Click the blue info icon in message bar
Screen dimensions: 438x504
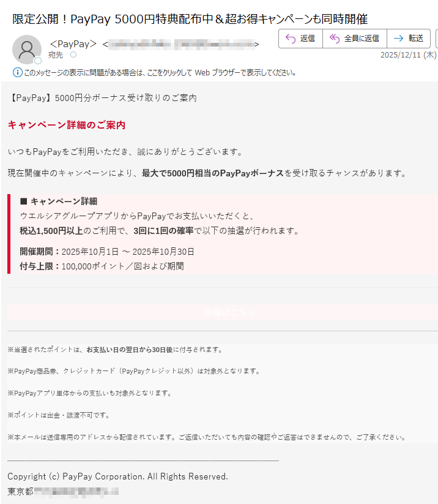pos(17,72)
